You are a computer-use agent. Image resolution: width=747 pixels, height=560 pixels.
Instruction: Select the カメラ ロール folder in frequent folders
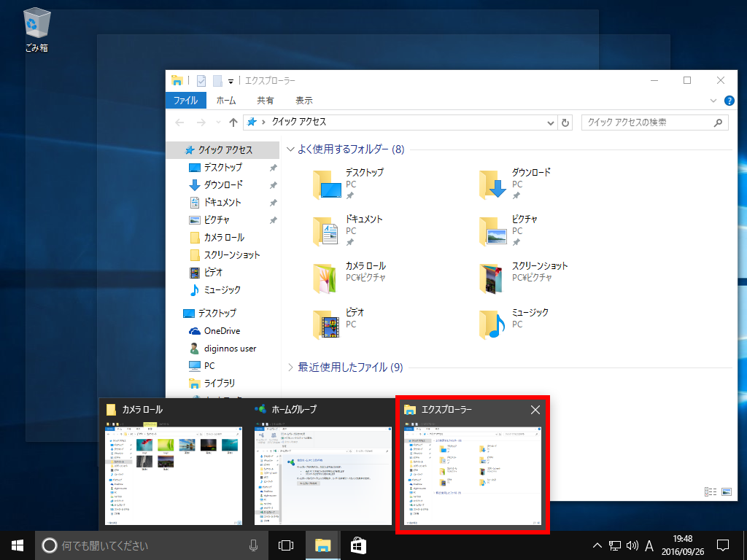(349, 277)
